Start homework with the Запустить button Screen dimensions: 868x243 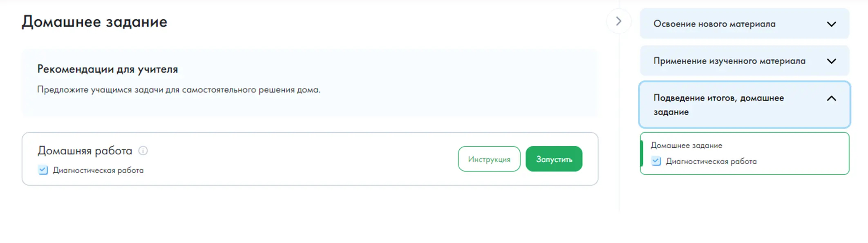554,159
